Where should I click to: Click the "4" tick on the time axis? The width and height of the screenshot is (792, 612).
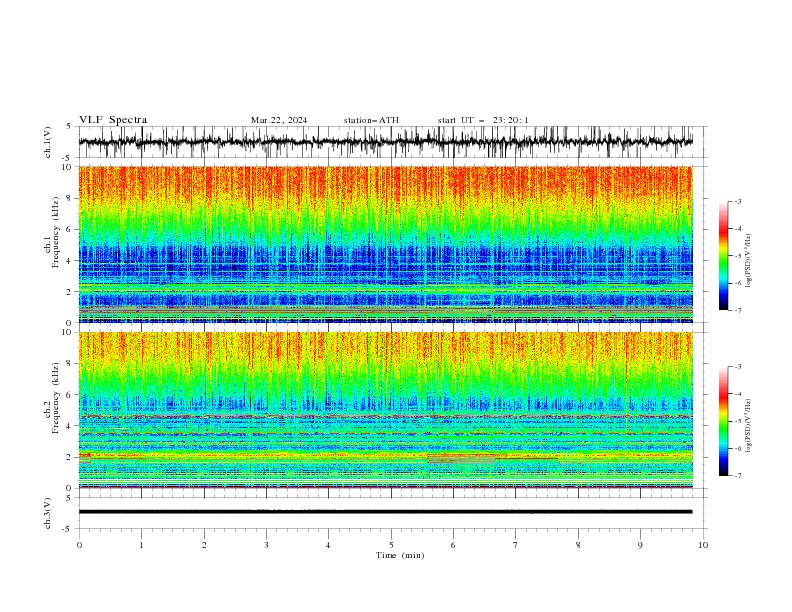coord(328,545)
